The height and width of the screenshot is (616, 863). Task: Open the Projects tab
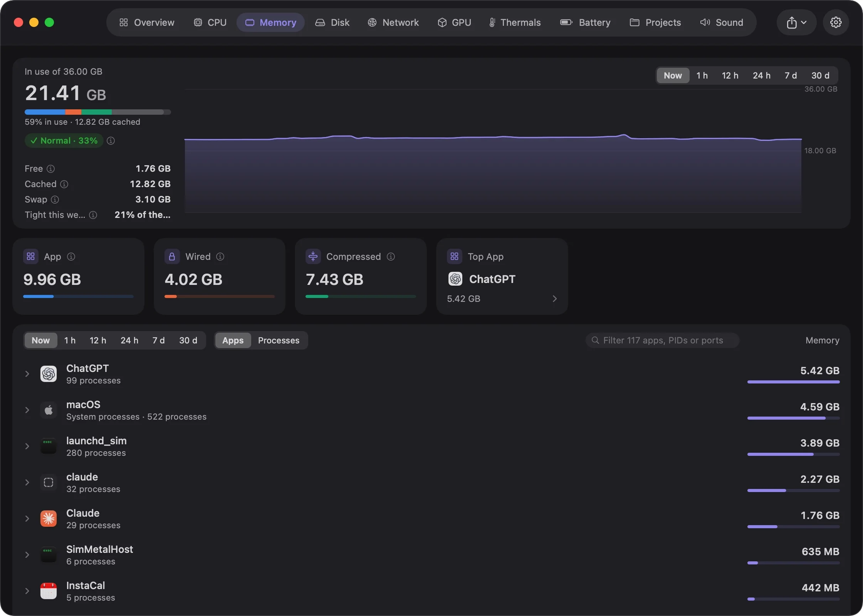point(655,22)
